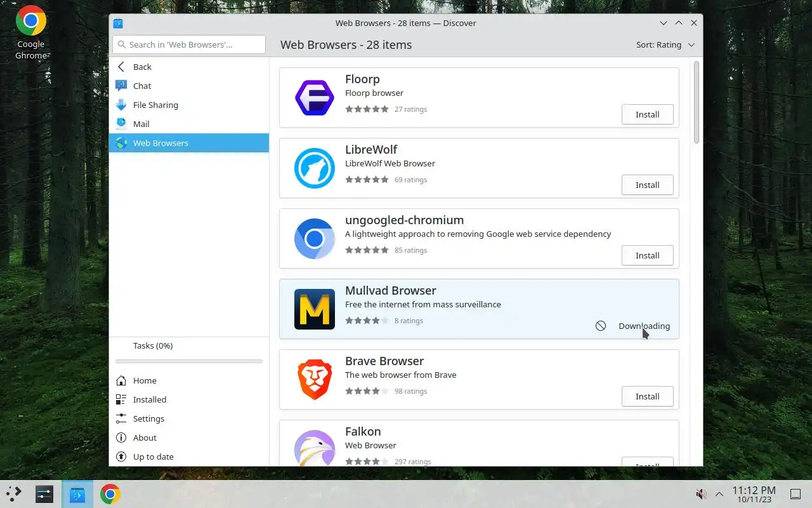Click the Floorp star rating
The width and height of the screenshot is (812, 508).
[x=367, y=109]
